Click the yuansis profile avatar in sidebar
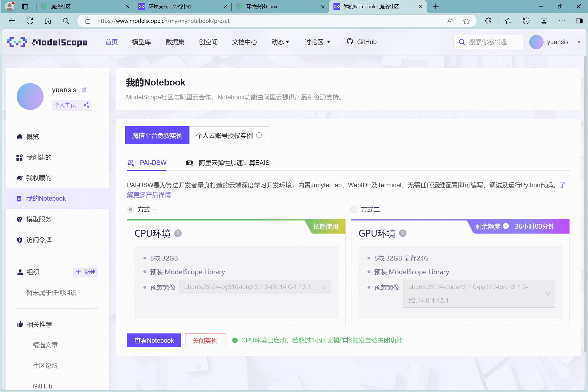588x392 pixels. pyautogui.click(x=30, y=97)
